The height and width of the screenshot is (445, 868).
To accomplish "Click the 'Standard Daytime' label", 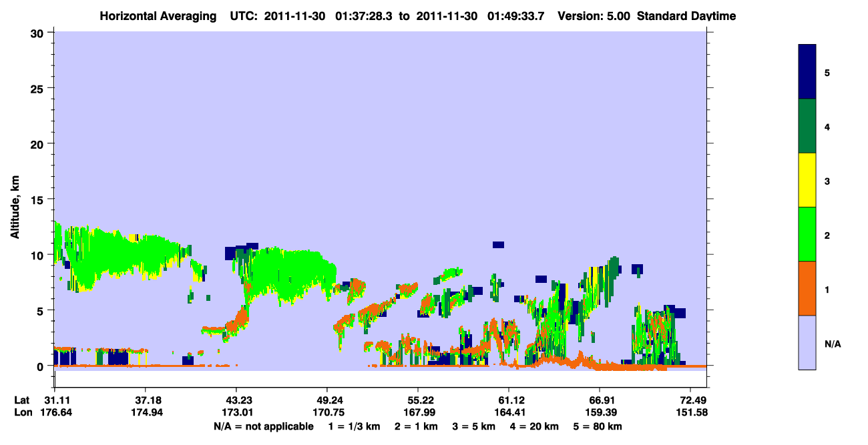I will click(686, 16).
